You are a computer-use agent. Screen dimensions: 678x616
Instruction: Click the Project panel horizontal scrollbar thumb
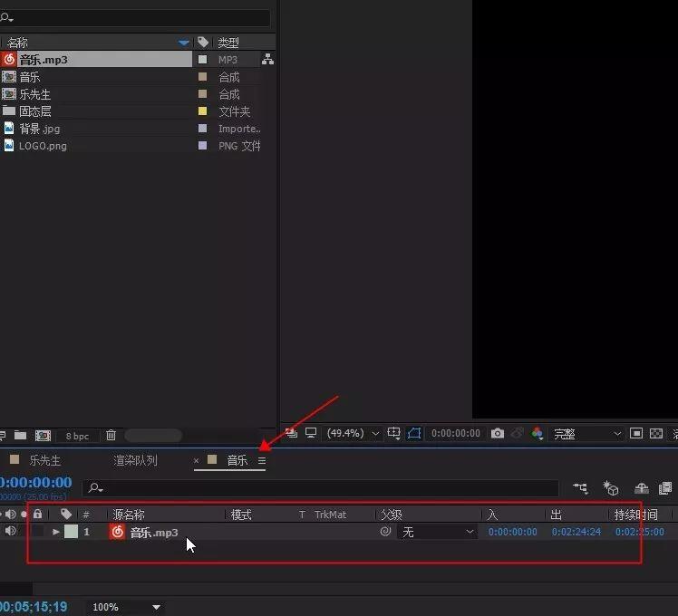(x=153, y=436)
